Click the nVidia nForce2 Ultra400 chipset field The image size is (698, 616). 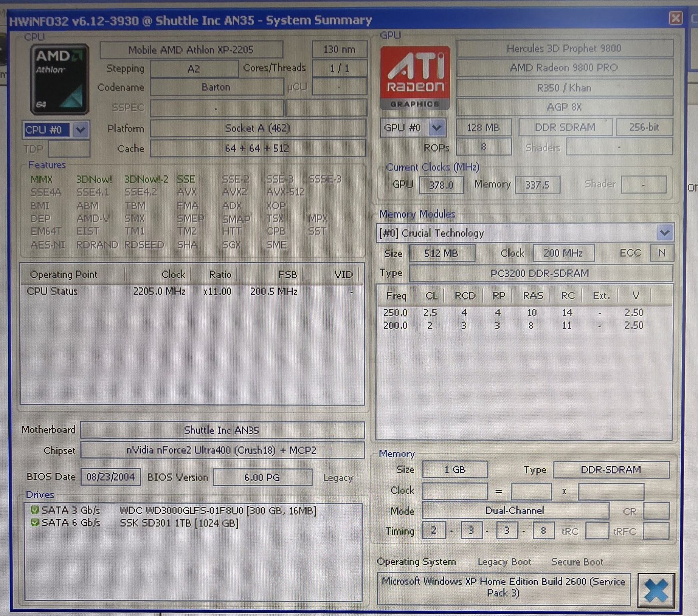222,450
